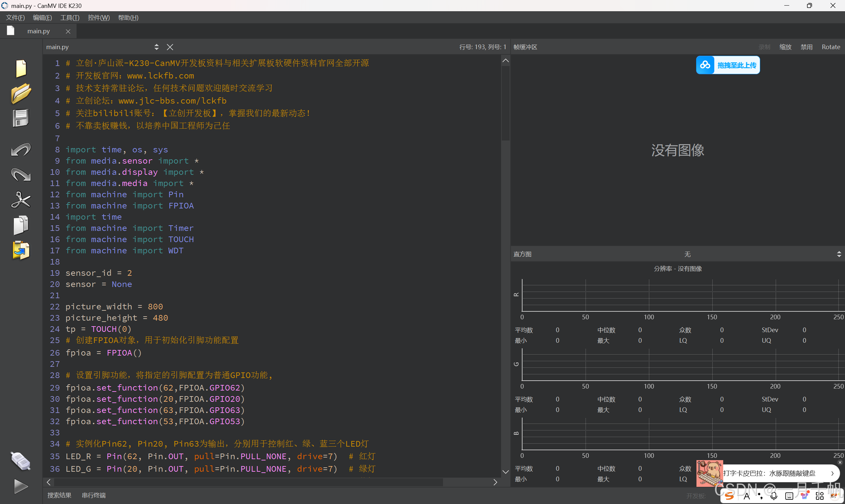
Task: Click the horizontal scrollbar thumb below editor
Action: click(248, 482)
